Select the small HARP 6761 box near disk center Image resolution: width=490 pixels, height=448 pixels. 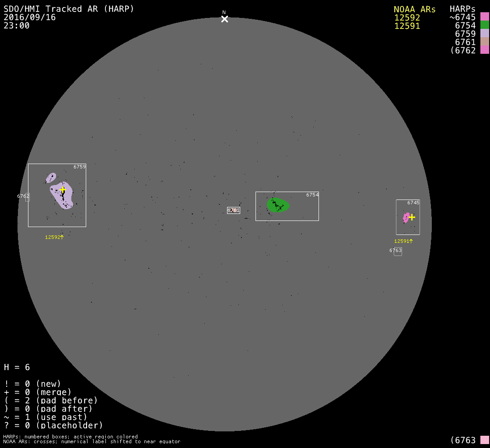pos(234,210)
